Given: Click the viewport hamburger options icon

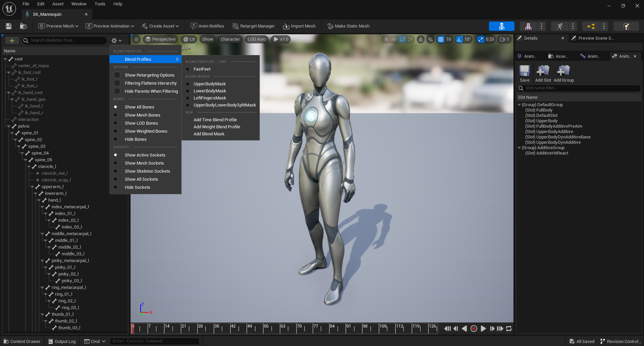Looking at the screenshot, I should [136, 39].
